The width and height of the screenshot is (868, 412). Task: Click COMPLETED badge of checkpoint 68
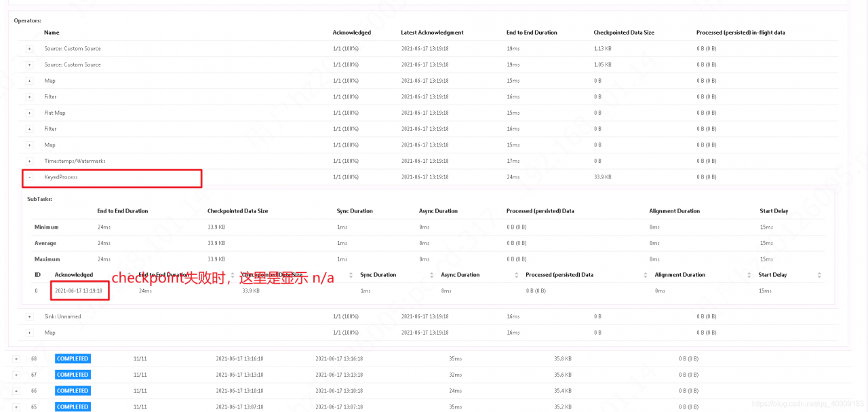(73, 358)
